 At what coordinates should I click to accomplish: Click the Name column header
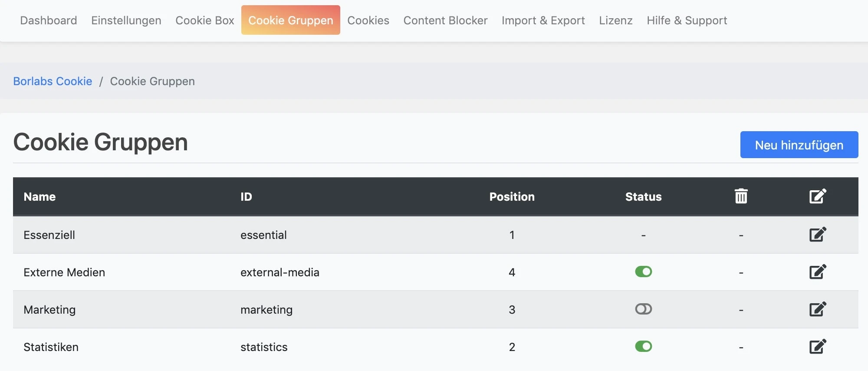[39, 196]
